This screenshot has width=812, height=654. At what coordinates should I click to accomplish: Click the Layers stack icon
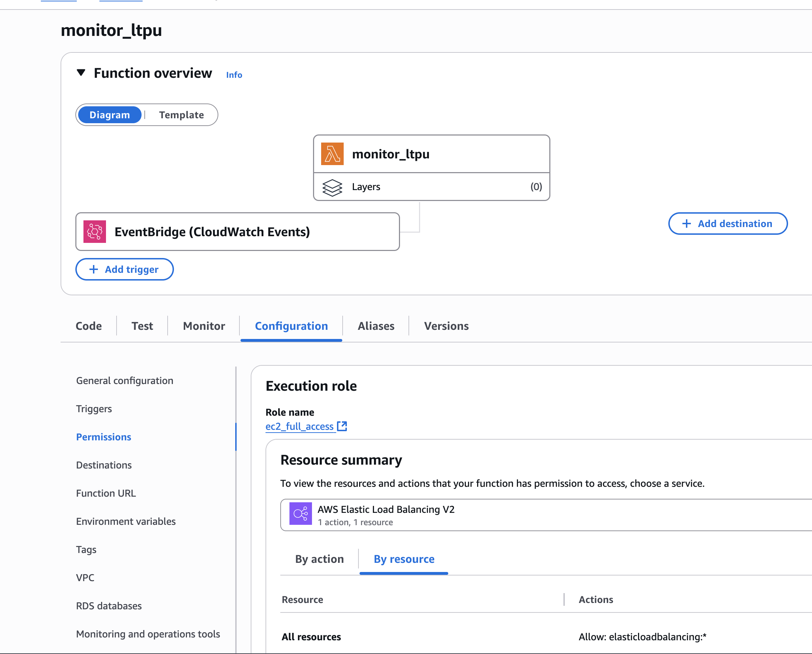pyautogui.click(x=332, y=187)
